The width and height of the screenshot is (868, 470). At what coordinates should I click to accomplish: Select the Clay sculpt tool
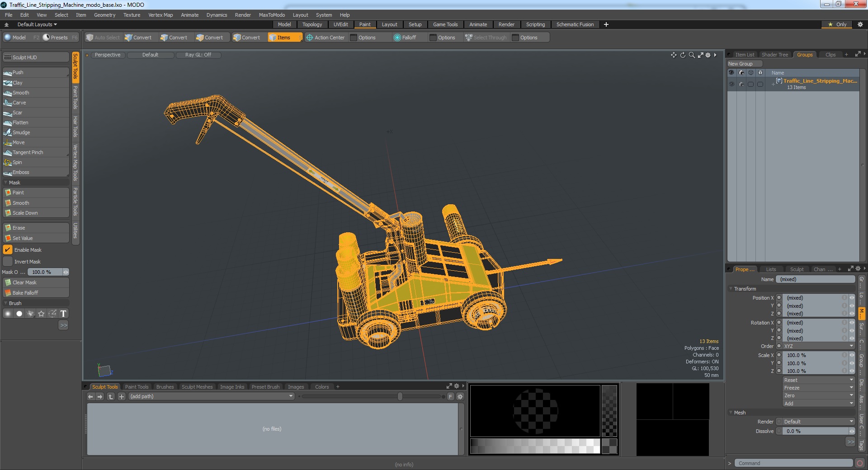pos(36,83)
